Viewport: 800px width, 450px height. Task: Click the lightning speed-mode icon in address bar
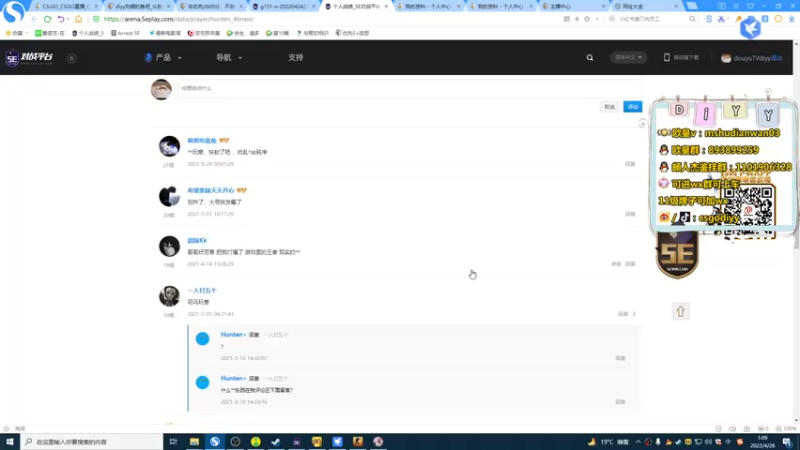[577, 19]
